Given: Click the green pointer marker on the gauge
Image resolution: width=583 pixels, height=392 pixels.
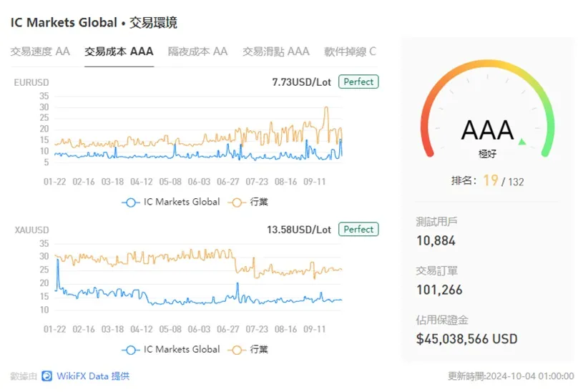Looking at the screenshot, I should 522,142.
